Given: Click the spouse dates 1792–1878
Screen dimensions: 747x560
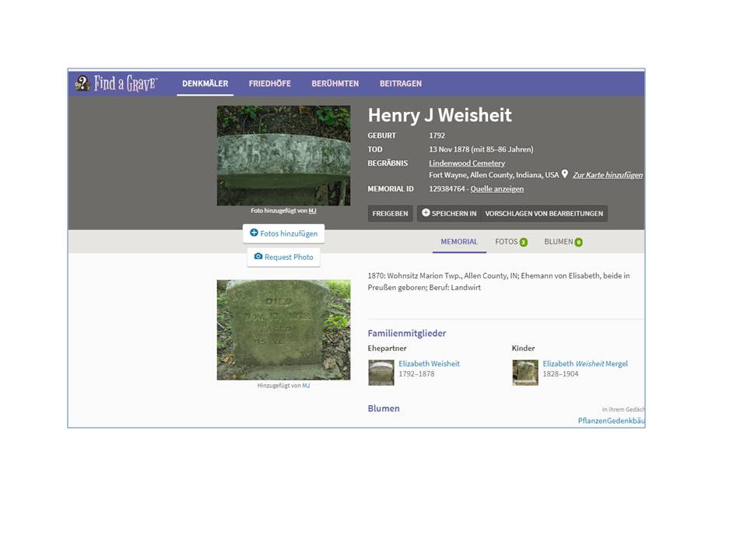Looking at the screenshot, I should (416, 374).
